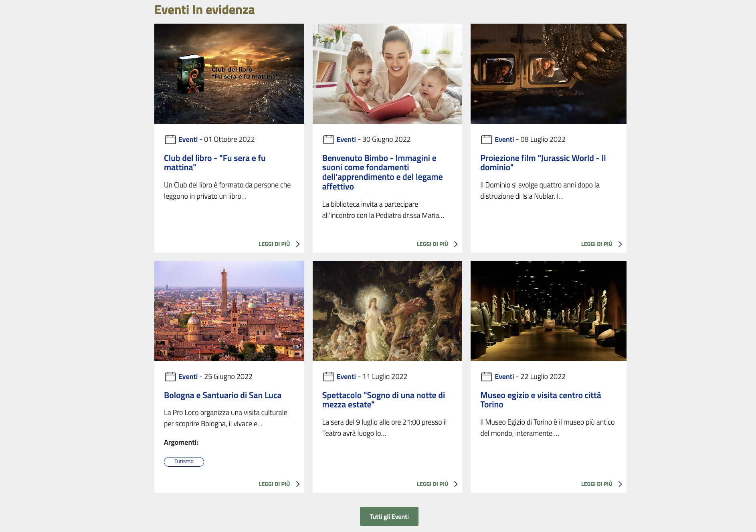Open the Bologna e Santuario di San Luca title

point(222,395)
